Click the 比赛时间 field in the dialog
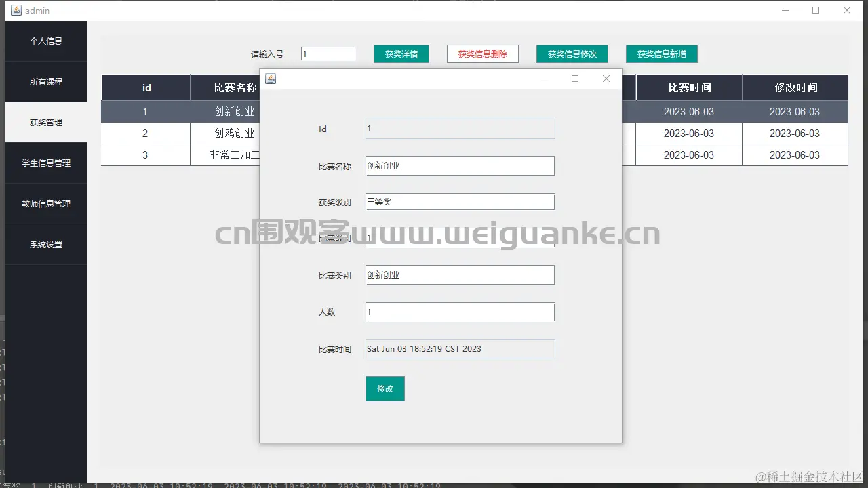This screenshot has height=488, width=868. click(x=460, y=349)
